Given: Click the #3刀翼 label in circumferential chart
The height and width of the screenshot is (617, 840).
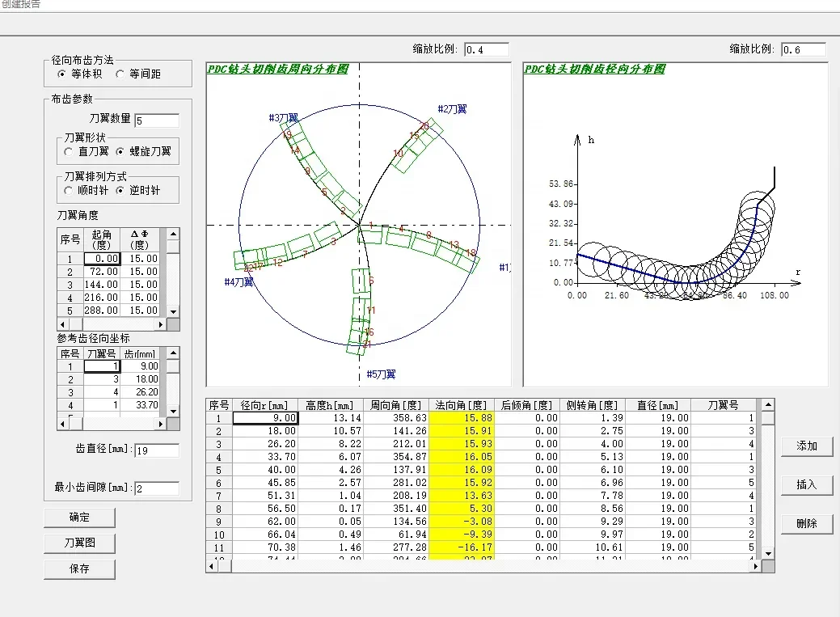Looking at the screenshot, I should 284,117.
